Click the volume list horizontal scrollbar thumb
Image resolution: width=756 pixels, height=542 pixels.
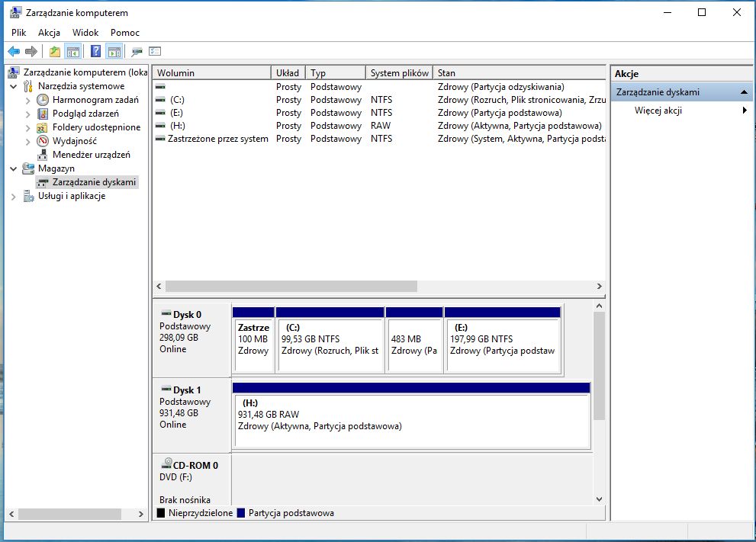coord(291,286)
